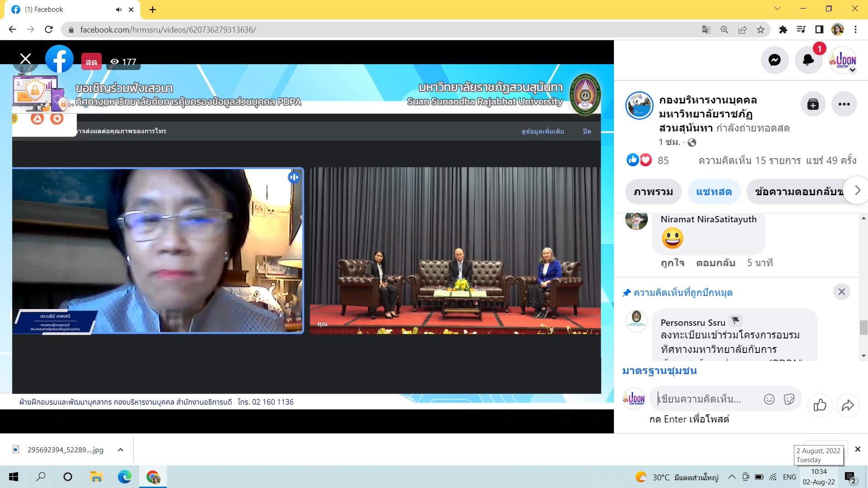Share the video with the arrow icon
The image size is (868, 488).
tap(848, 405)
